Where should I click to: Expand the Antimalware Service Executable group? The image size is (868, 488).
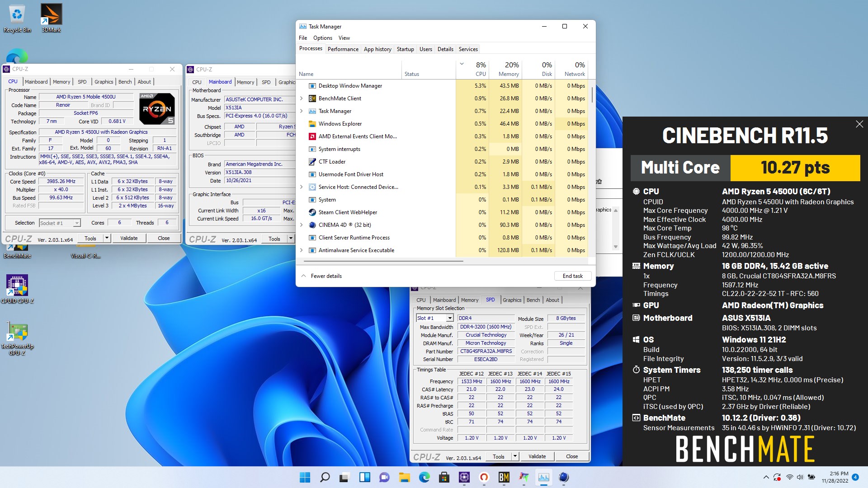pyautogui.click(x=302, y=250)
